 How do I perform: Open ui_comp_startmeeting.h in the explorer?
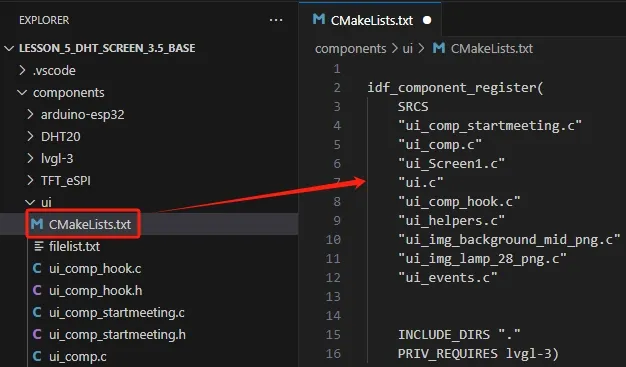coord(117,334)
